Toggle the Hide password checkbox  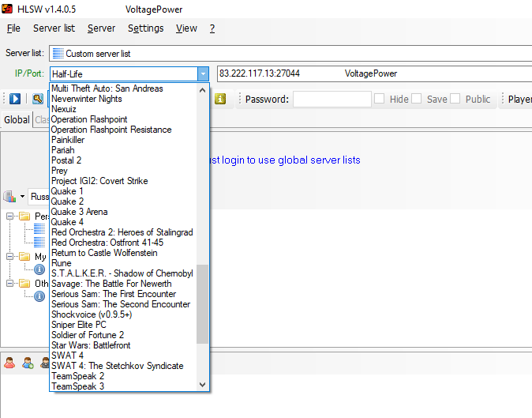click(x=380, y=99)
